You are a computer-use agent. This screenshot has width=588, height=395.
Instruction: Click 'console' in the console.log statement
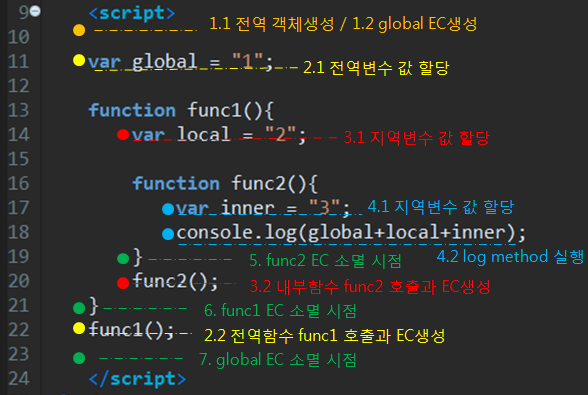pos(215,233)
